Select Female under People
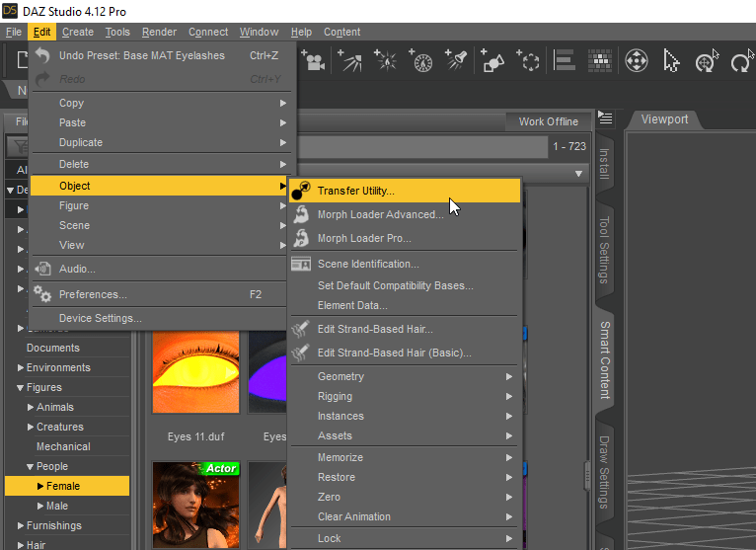 coord(67,486)
